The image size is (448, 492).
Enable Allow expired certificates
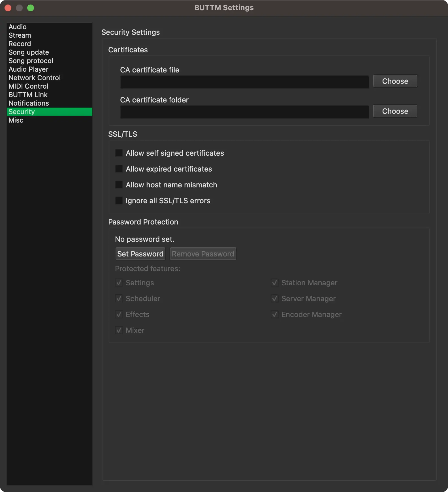119,169
